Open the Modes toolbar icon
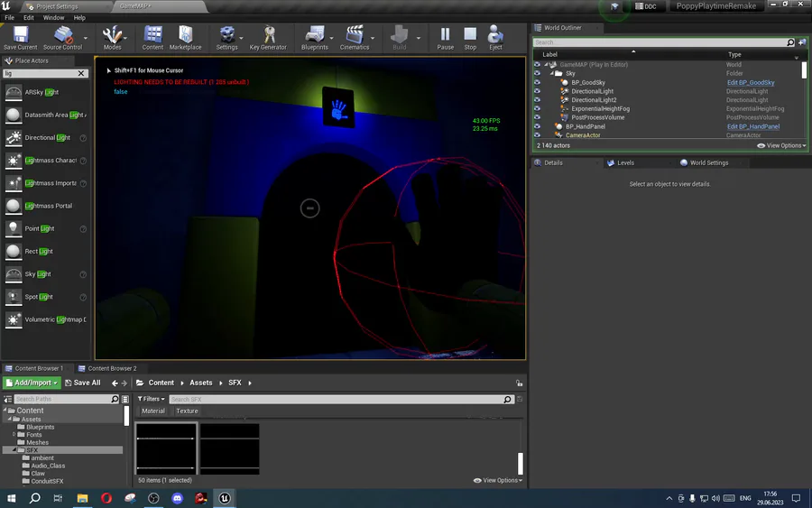This screenshot has width=812, height=508. click(x=112, y=38)
